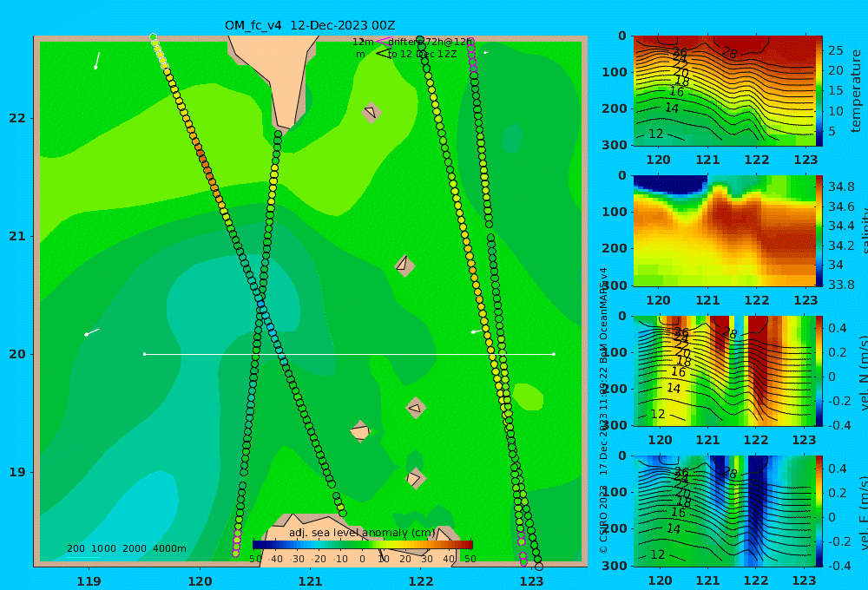Click the plot title OM_fc_v4 12-Dec-2023 00Z
Image resolution: width=868 pixels, height=590 pixels.
point(310,25)
